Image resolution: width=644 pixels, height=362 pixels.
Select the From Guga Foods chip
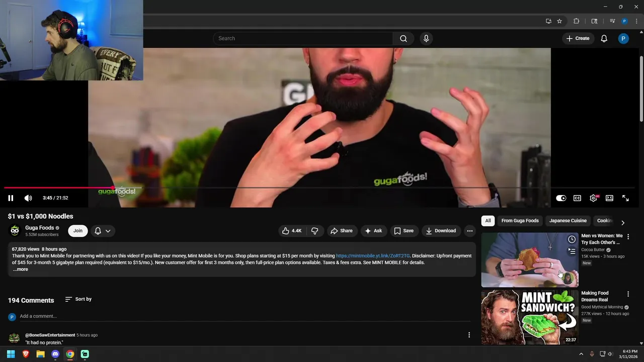(x=520, y=221)
